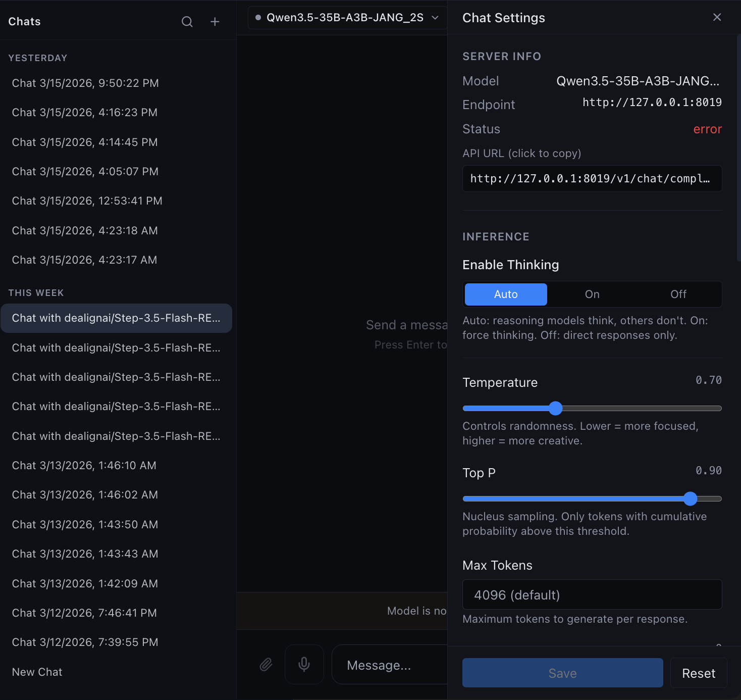Screen dimensions: 741x700
Task: Open Chat 3/15/2026, 4:05:07 PM
Action: 117,172
